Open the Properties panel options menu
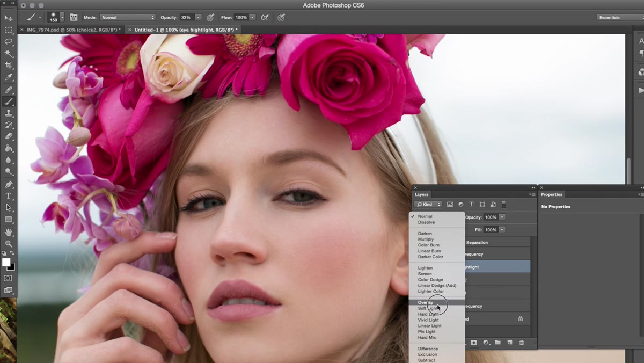This screenshot has width=644, height=363. 641,194
